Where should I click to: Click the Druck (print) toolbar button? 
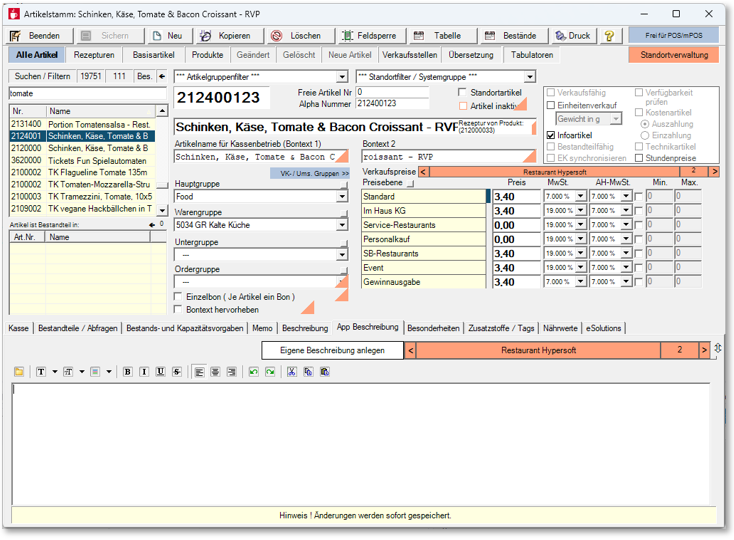pyautogui.click(x=572, y=35)
